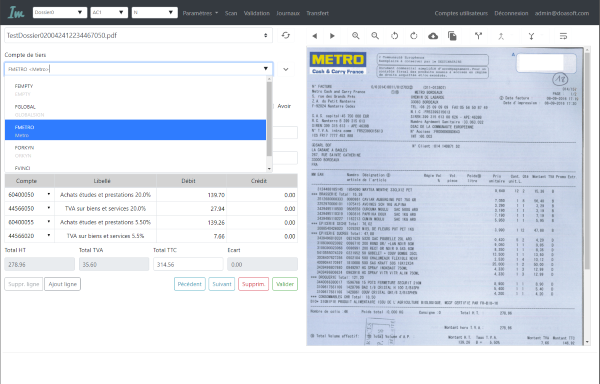Click the wrap lines icon
The height and width of the screenshot is (384, 600).
[563, 36]
